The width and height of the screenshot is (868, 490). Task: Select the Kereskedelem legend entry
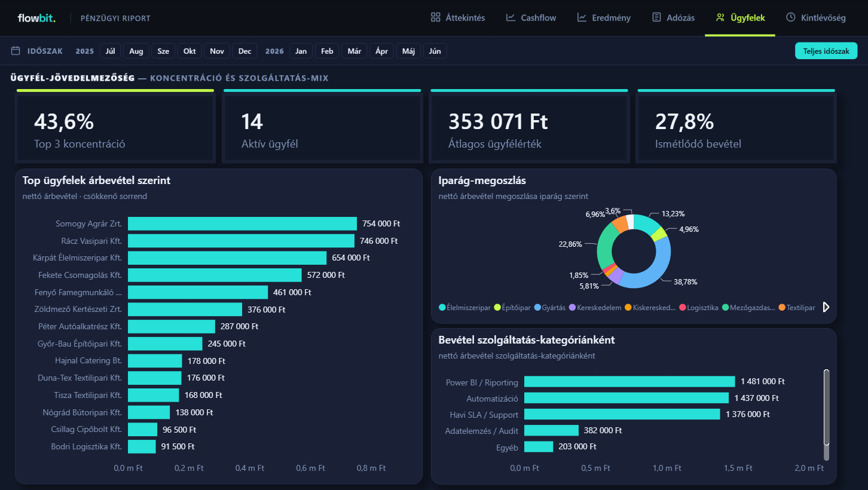[x=594, y=307]
